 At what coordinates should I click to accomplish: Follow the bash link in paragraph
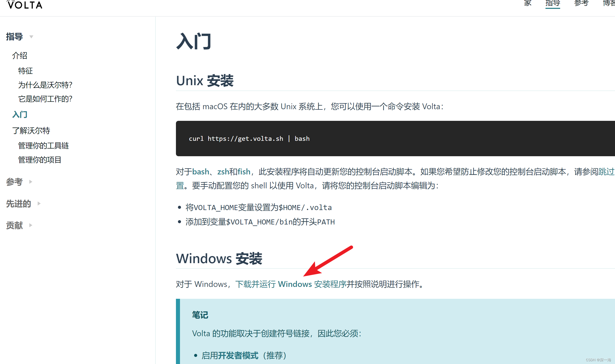tap(201, 172)
